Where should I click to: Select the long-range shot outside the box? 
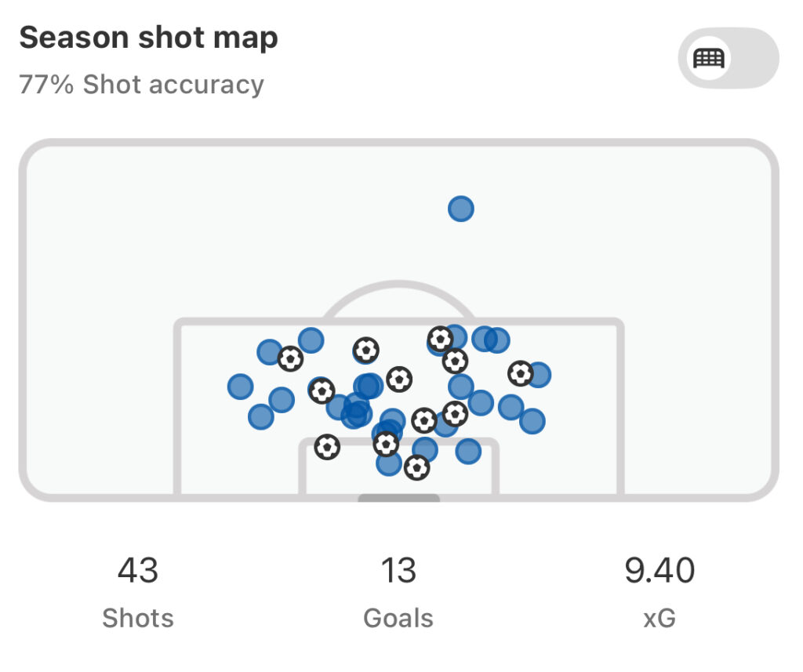tap(461, 209)
